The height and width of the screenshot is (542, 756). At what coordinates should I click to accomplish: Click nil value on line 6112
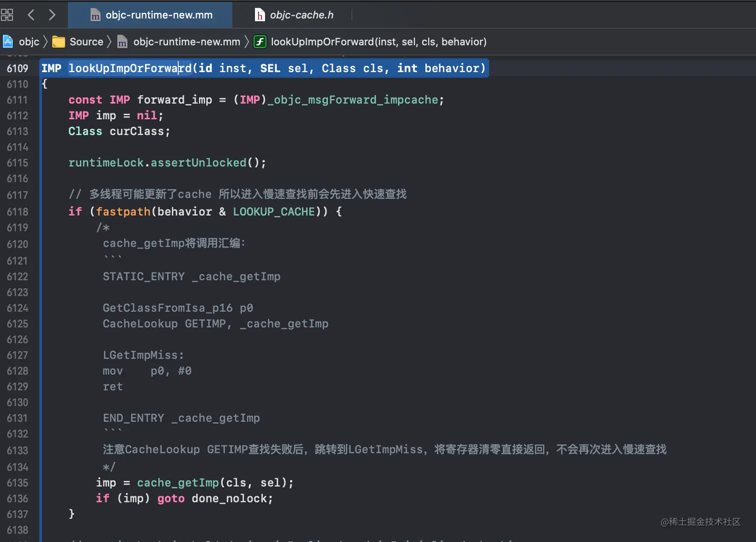pos(147,116)
